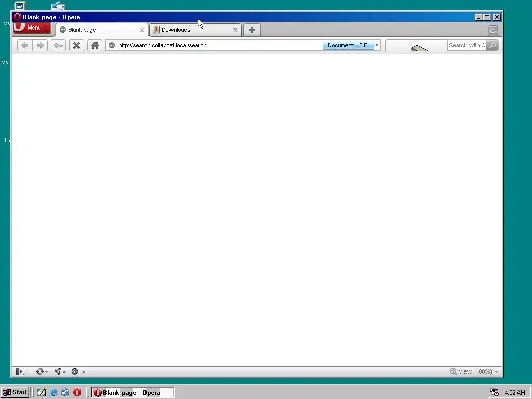
Task: Switch to the Blank page tab
Action: click(101, 30)
